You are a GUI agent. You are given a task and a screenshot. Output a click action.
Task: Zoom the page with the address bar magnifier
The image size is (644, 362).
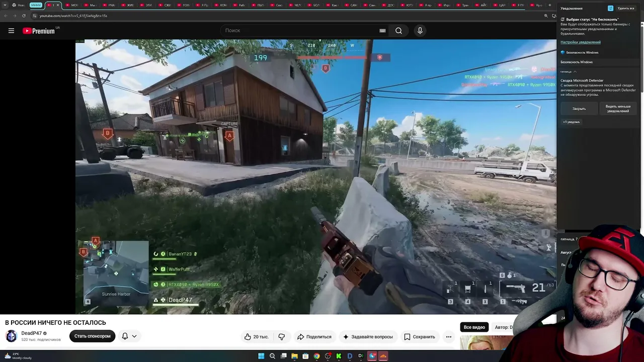[x=546, y=16]
